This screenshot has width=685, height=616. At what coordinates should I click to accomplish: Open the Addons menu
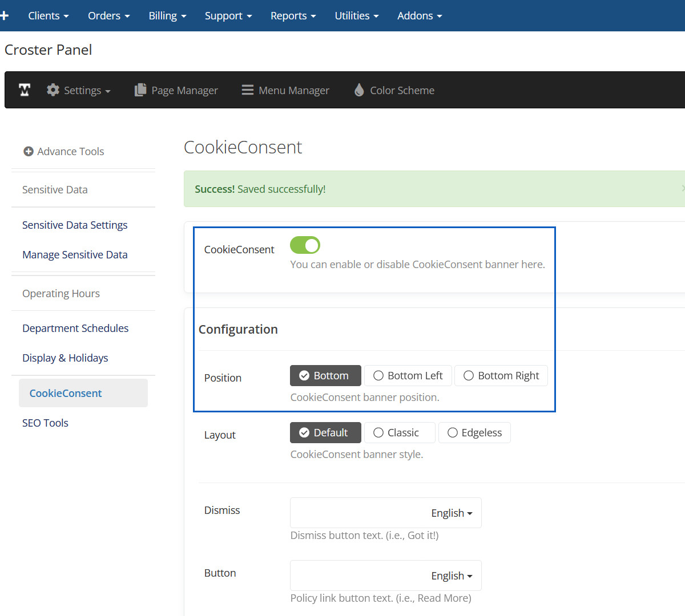pos(420,16)
